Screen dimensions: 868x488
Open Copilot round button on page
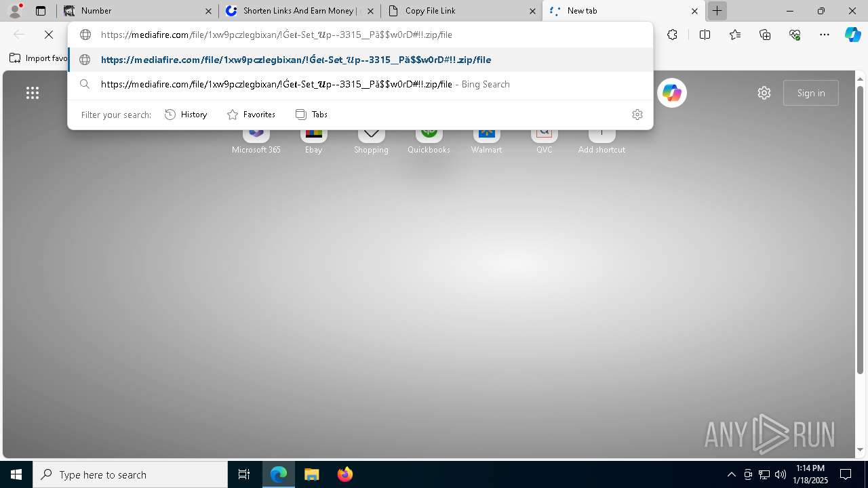tap(672, 93)
